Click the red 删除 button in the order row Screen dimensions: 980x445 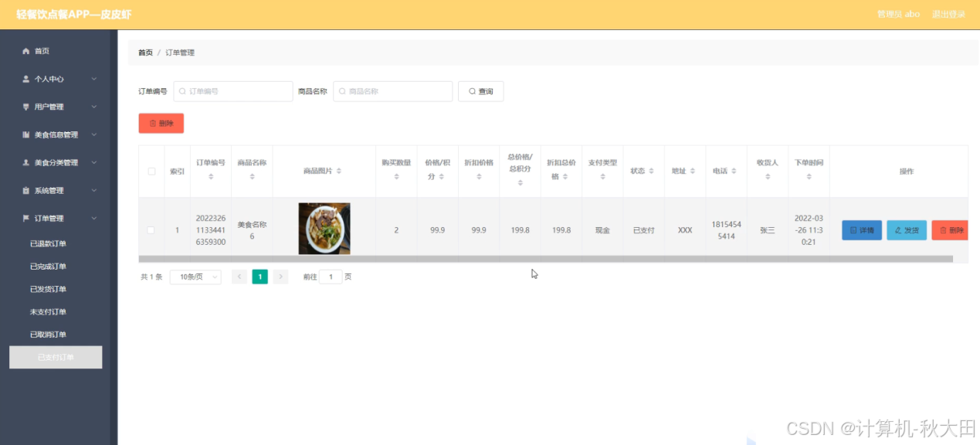[950, 230]
